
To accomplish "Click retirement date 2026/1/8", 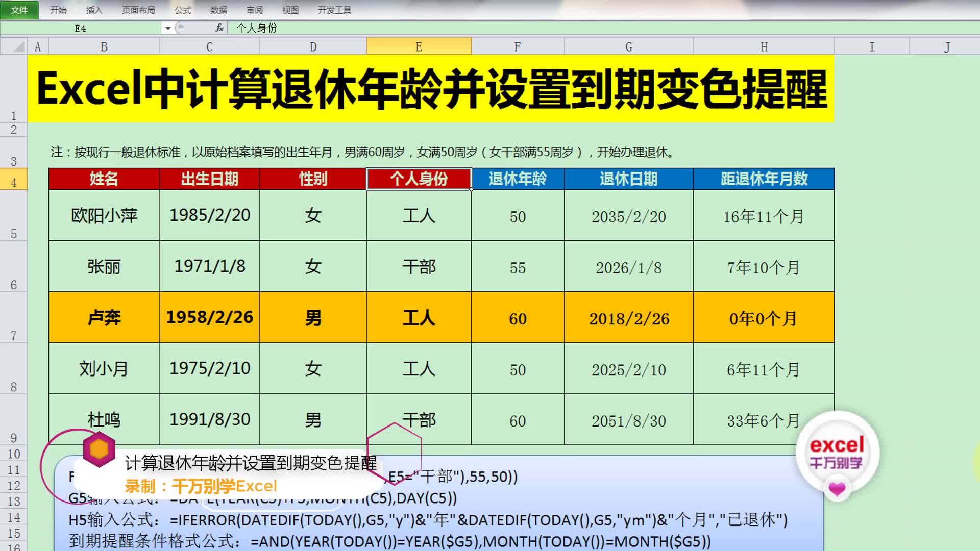I will (629, 266).
